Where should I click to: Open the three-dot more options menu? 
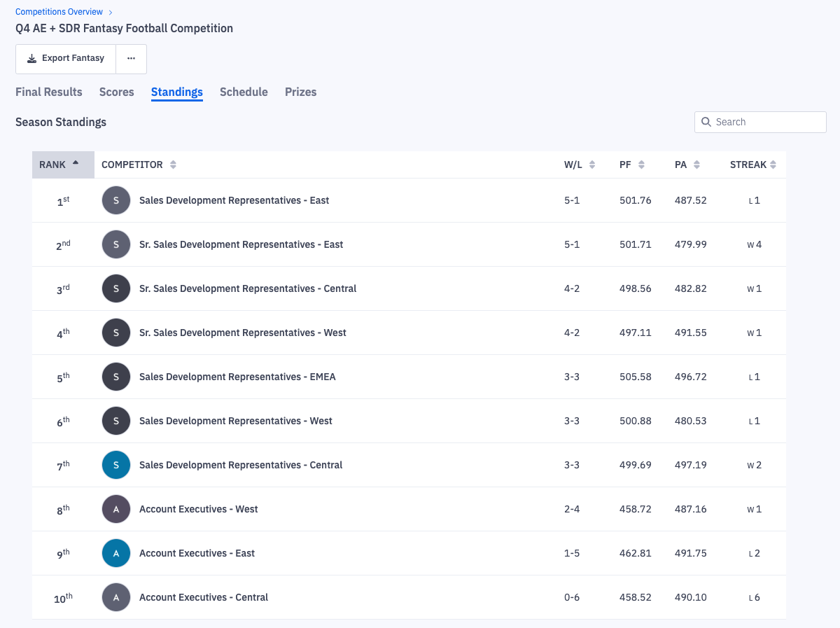pyautogui.click(x=131, y=59)
